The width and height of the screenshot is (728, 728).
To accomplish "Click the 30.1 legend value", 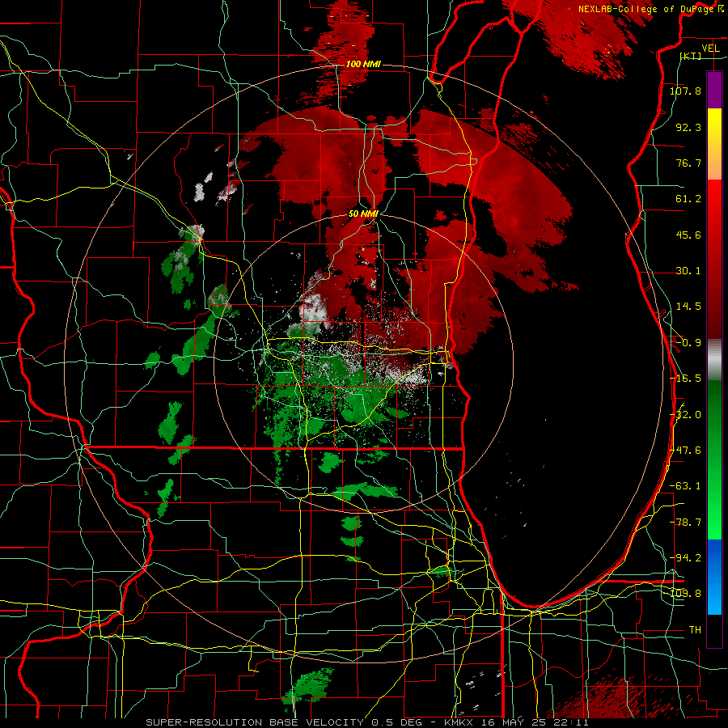I will pyautogui.click(x=688, y=271).
